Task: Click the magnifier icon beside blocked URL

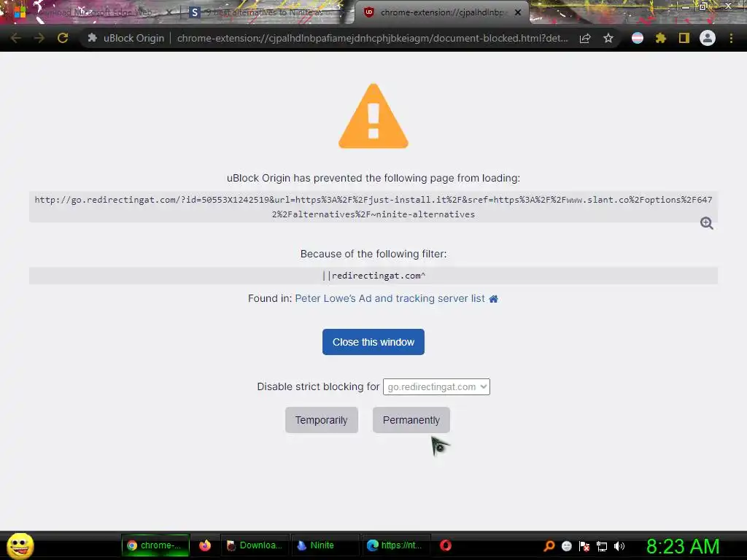Action: [706, 223]
